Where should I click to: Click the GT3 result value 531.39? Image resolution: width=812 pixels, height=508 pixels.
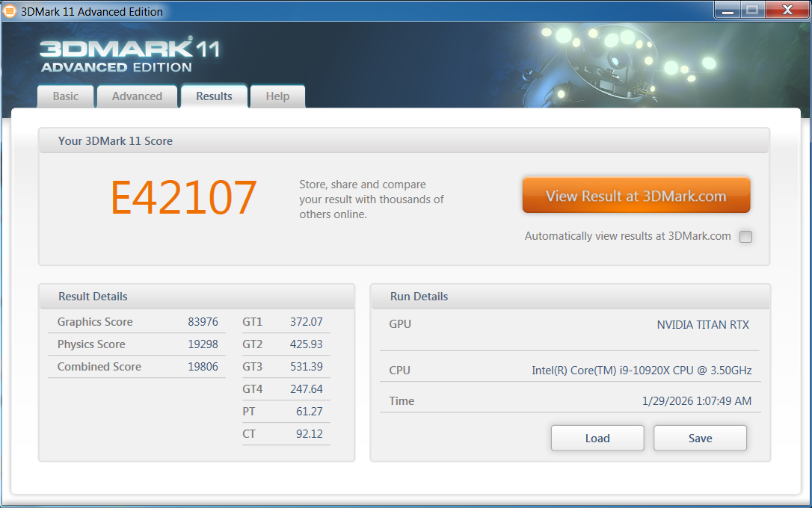[x=306, y=367]
